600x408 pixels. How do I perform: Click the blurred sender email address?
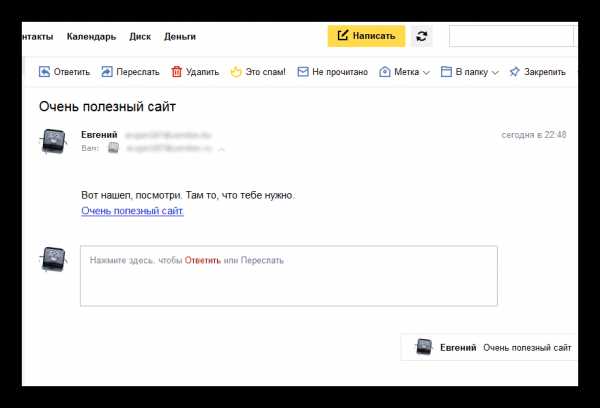(x=168, y=135)
